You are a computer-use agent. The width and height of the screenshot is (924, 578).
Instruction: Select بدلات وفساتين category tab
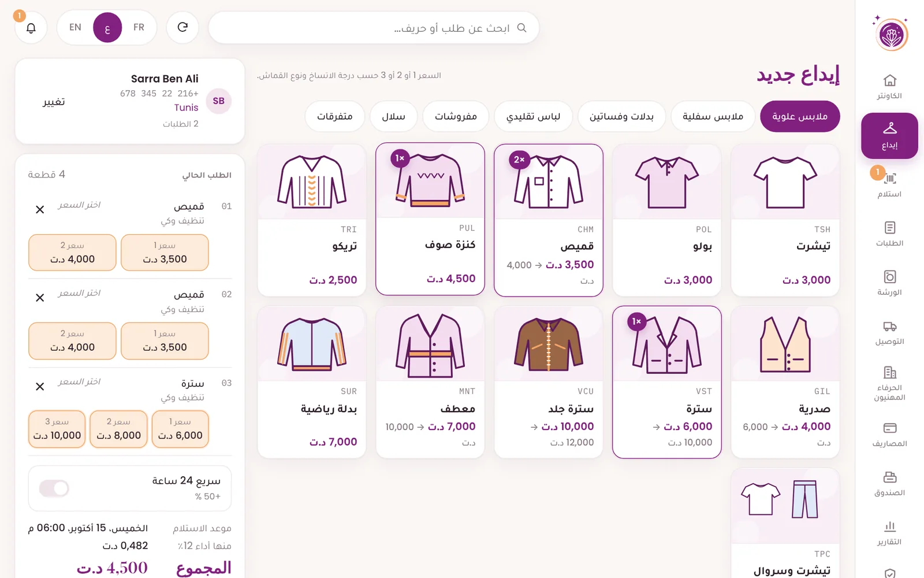click(x=621, y=116)
